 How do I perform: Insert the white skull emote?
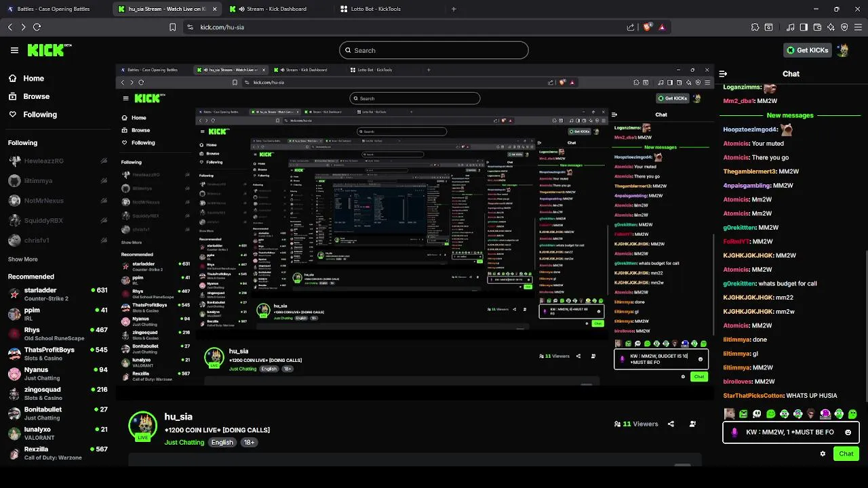(x=757, y=414)
